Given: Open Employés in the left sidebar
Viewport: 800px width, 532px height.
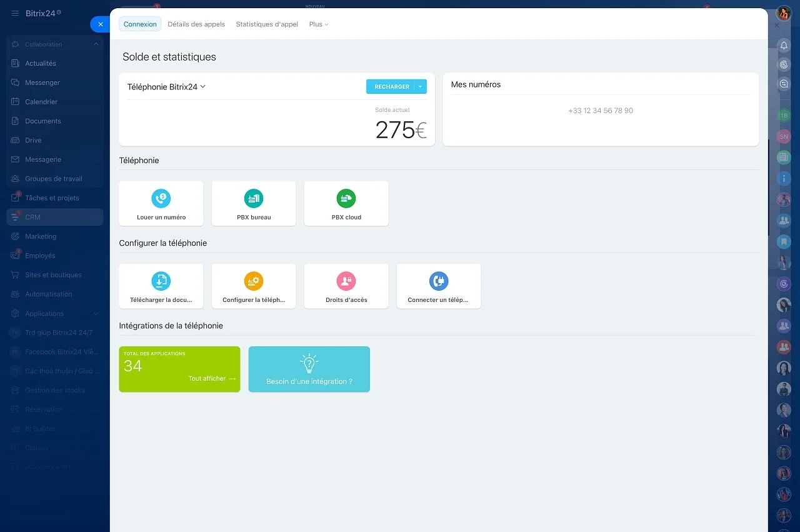Looking at the screenshot, I should click(55, 256).
